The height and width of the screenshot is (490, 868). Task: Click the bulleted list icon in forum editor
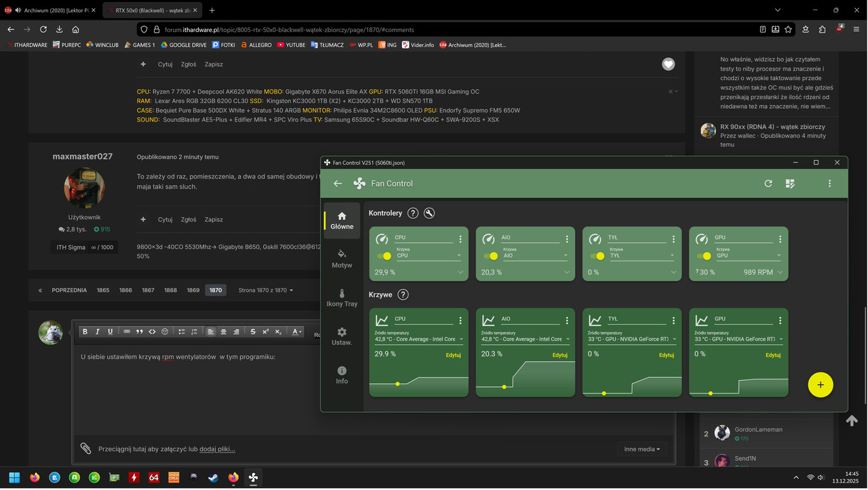coord(182,331)
